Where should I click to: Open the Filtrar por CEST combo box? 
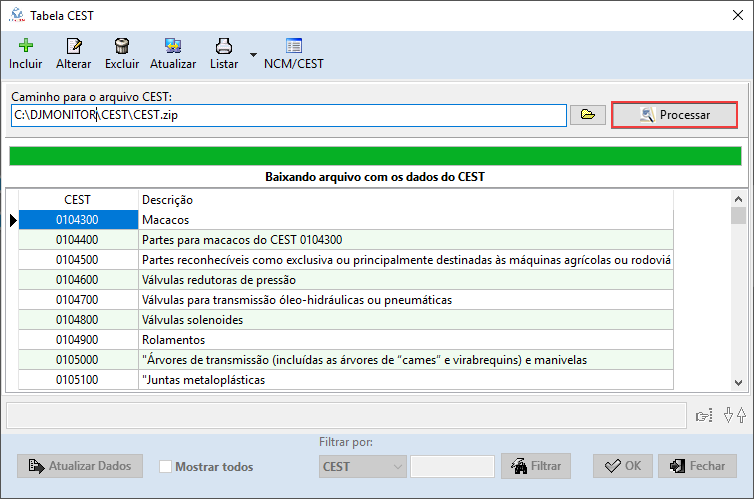click(362, 466)
